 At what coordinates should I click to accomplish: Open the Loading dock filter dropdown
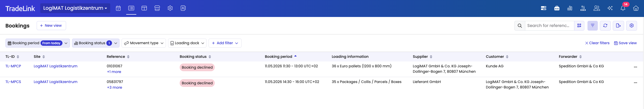[x=187, y=43]
